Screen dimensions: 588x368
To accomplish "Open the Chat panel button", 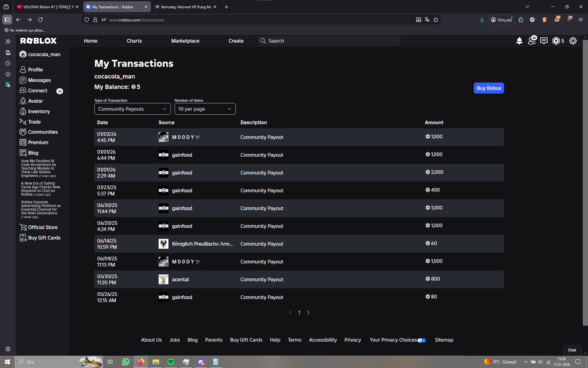I will tap(572, 350).
